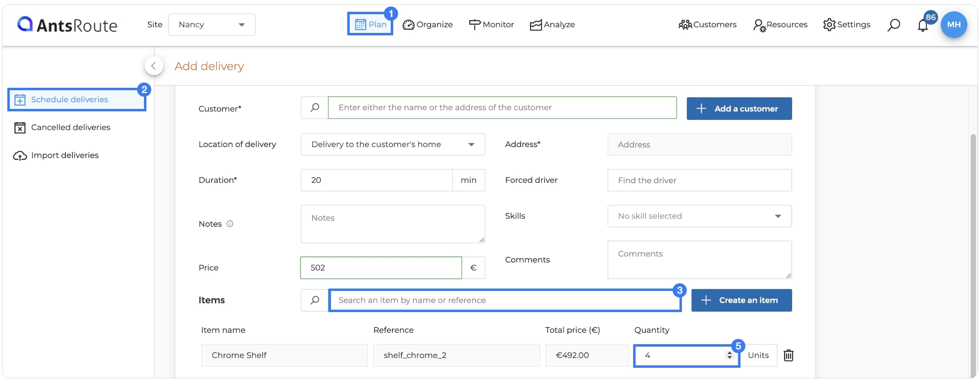Click the Import deliveries cloud icon

click(20, 156)
